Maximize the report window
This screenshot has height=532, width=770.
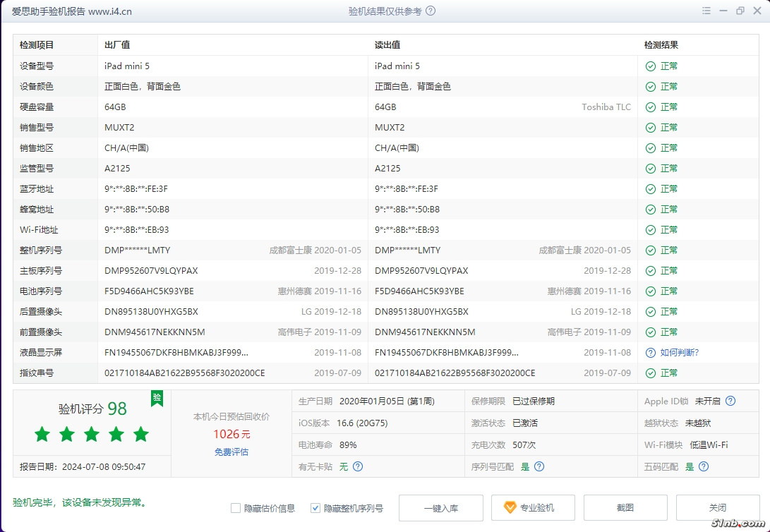[x=740, y=11]
